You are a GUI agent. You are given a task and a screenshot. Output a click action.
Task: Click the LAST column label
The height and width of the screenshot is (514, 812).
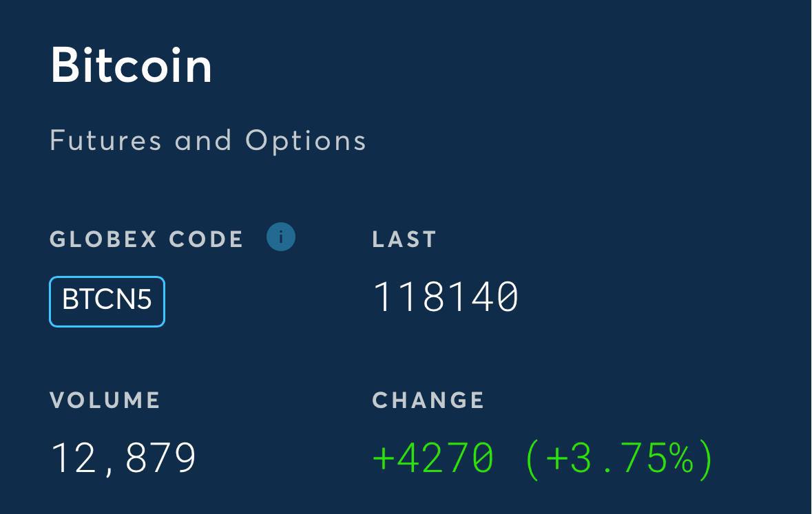click(404, 239)
